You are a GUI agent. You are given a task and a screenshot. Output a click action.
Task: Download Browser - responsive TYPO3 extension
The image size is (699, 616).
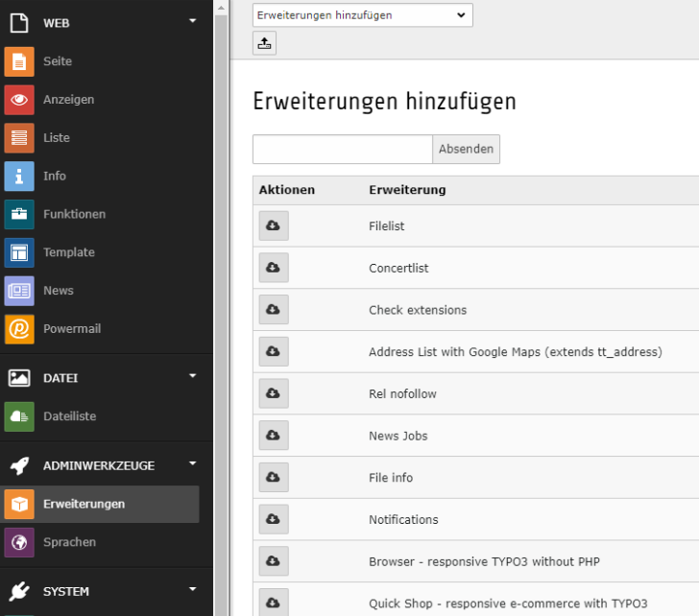tap(274, 560)
